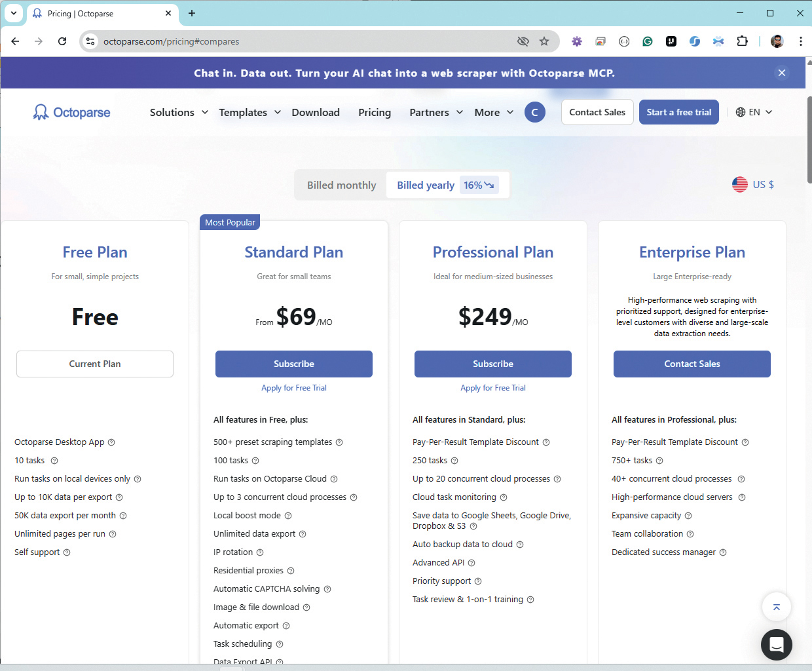Click info icon next to Octoparse Desktop App
Viewport: 812px width, 671px height.
coord(111,442)
